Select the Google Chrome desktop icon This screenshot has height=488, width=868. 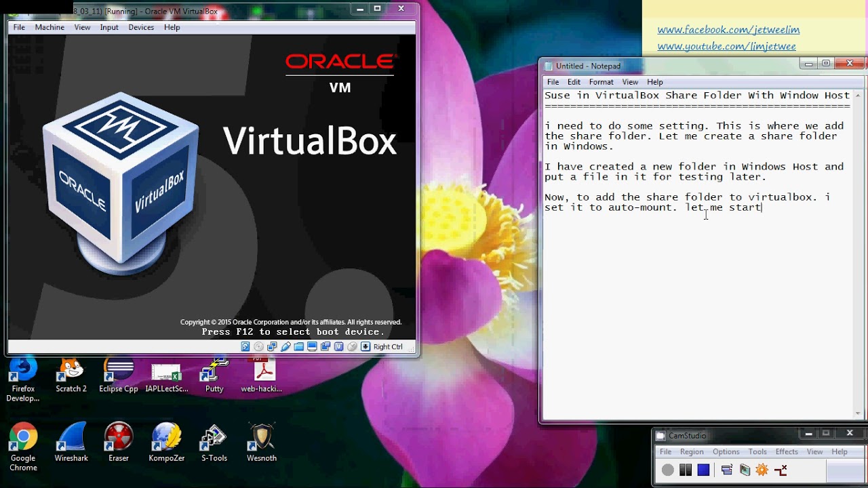coord(23,447)
